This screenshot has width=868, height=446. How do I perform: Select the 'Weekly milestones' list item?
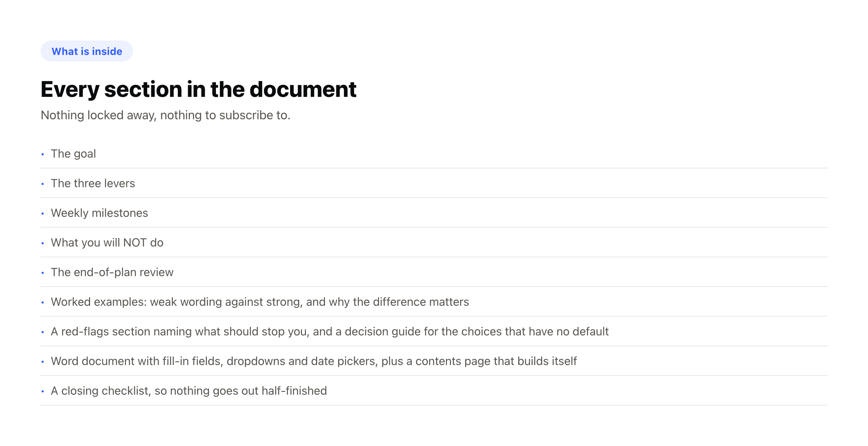coord(434,213)
